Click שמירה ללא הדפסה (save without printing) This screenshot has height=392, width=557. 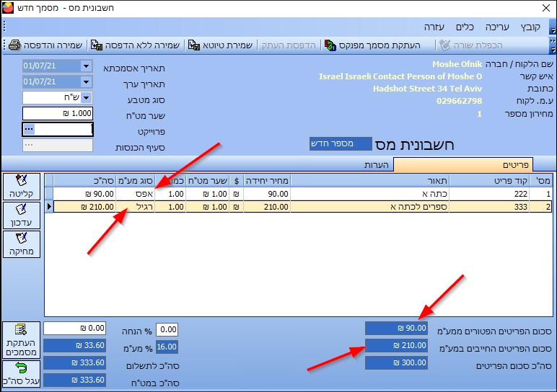136,45
